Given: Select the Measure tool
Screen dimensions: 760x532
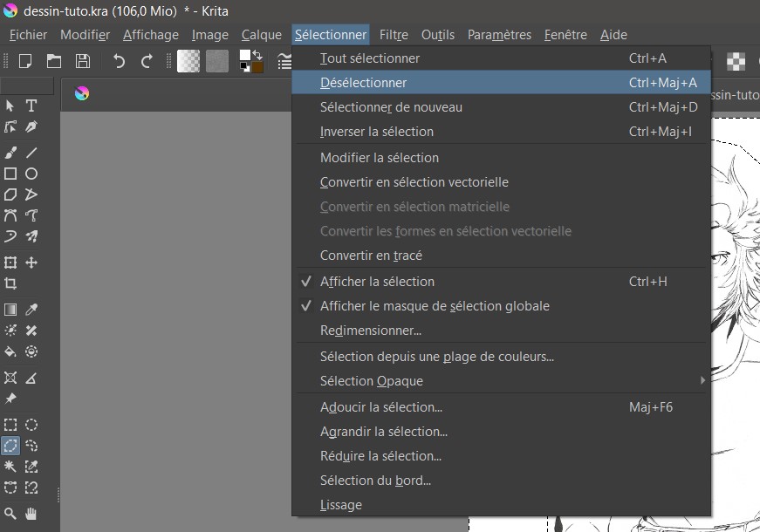Looking at the screenshot, I should pos(31,378).
